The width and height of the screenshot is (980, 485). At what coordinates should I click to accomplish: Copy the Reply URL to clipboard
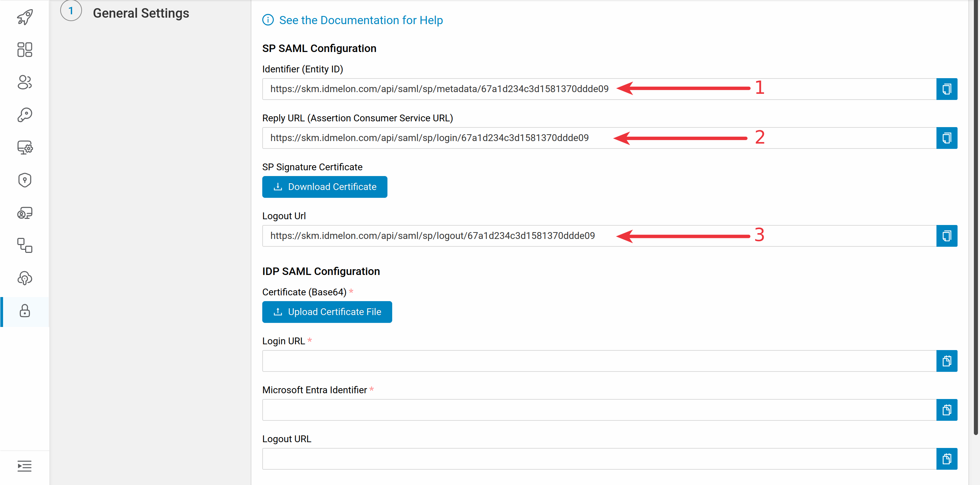click(947, 138)
